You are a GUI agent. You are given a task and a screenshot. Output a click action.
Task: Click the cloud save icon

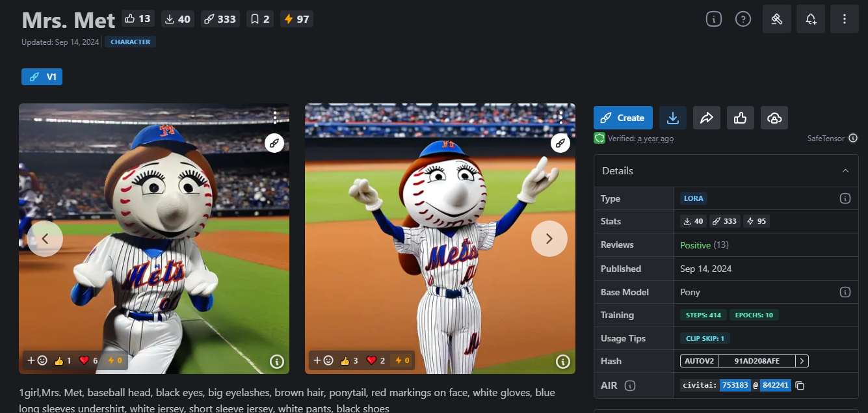click(x=774, y=118)
